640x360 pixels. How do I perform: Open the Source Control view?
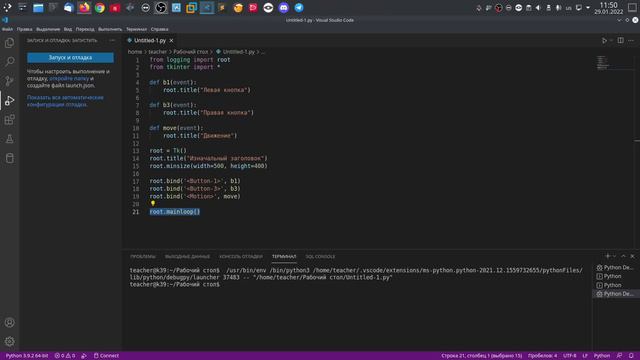click(9, 81)
